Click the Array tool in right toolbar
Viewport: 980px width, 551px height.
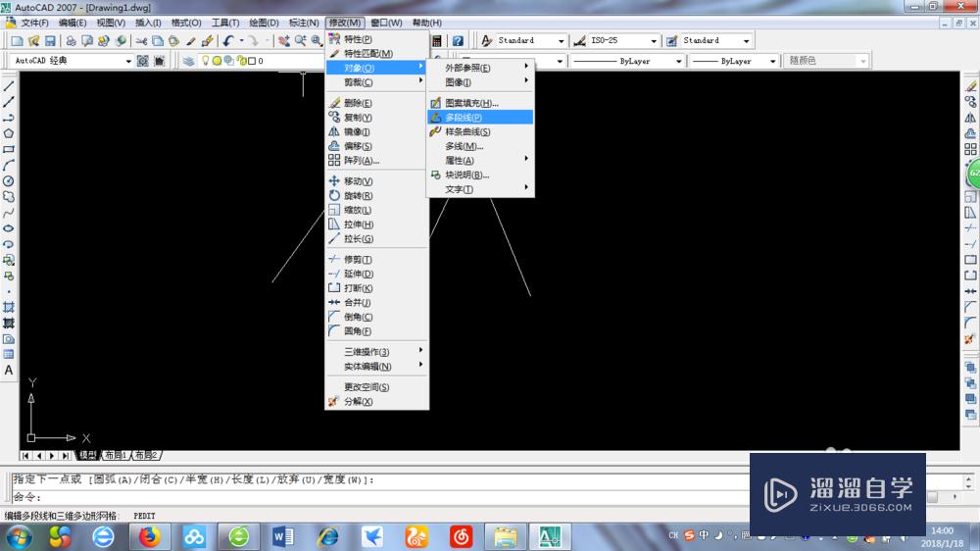click(x=970, y=149)
